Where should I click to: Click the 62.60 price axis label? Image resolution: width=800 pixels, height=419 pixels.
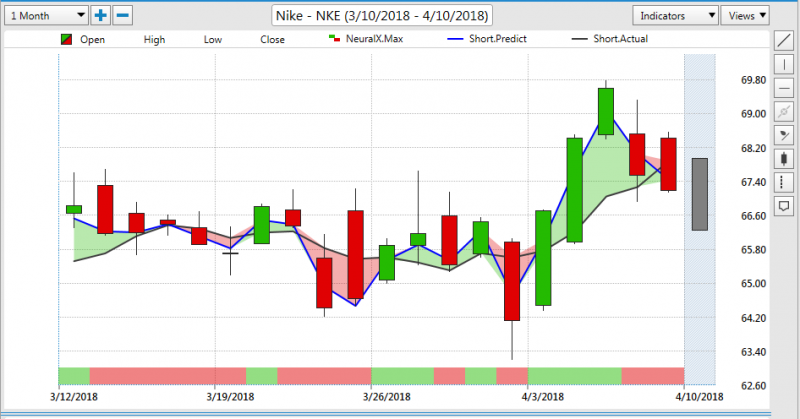click(754, 386)
